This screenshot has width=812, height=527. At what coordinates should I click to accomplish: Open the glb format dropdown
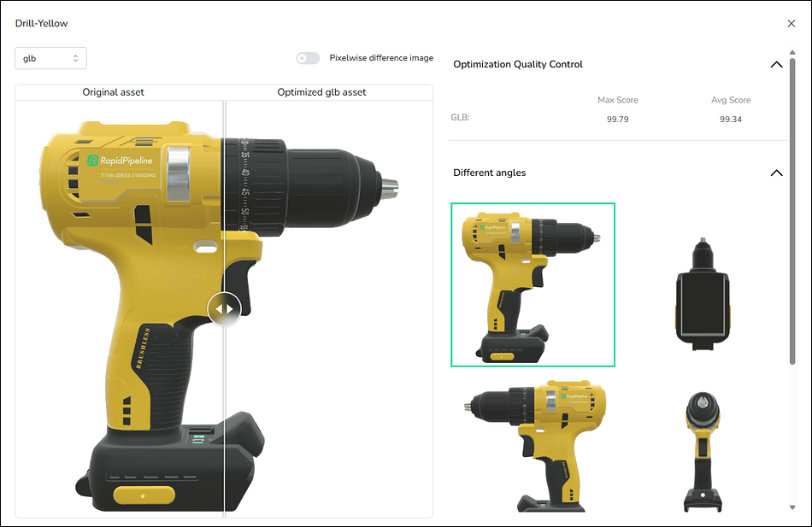[51, 58]
